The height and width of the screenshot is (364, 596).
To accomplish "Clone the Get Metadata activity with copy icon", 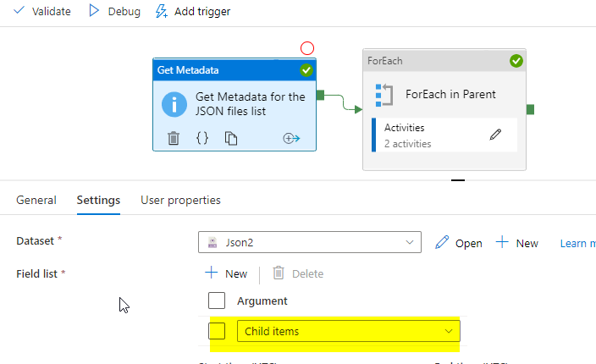I will click(231, 138).
